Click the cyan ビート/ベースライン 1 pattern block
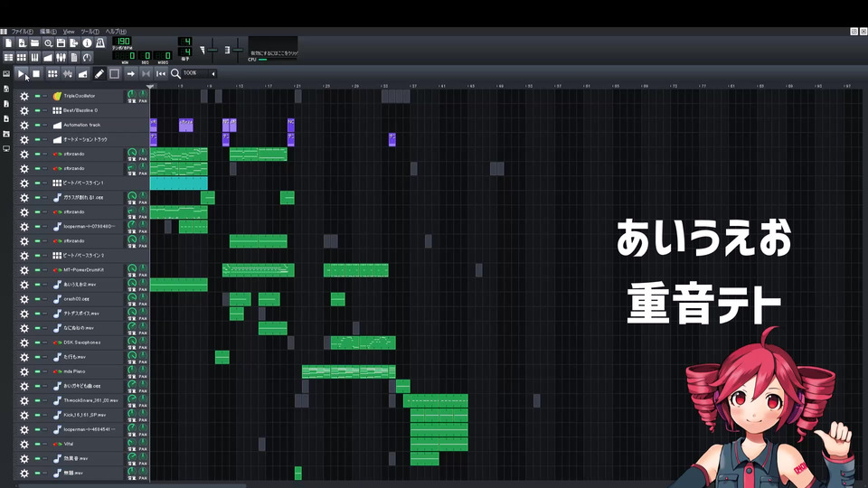868x488 pixels. pyautogui.click(x=179, y=183)
